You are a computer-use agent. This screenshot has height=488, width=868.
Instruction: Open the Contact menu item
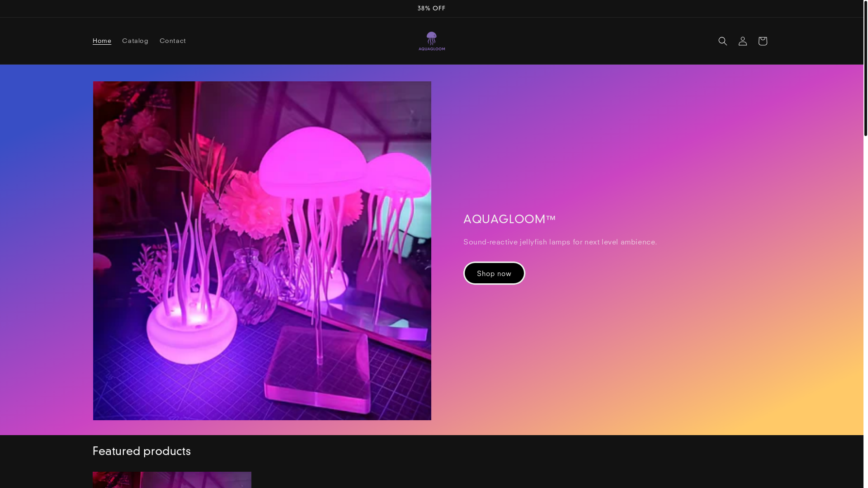[173, 41]
